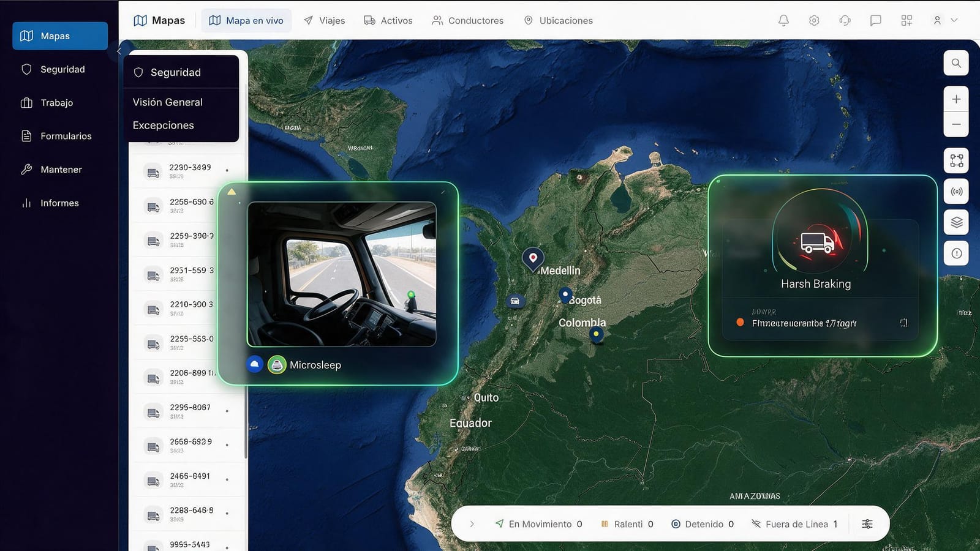Viewport: 980px width, 551px height.
Task: Select Mapas in the sidebar
Action: tap(60, 36)
